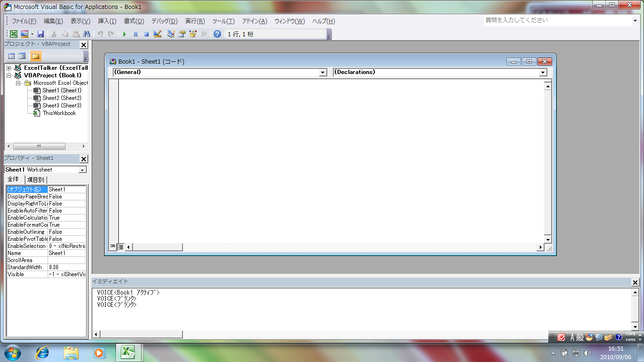Switch to the 項目別 properties tab
The width and height of the screenshot is (644, 362).
pyautogui.click(x=36, y=180)
